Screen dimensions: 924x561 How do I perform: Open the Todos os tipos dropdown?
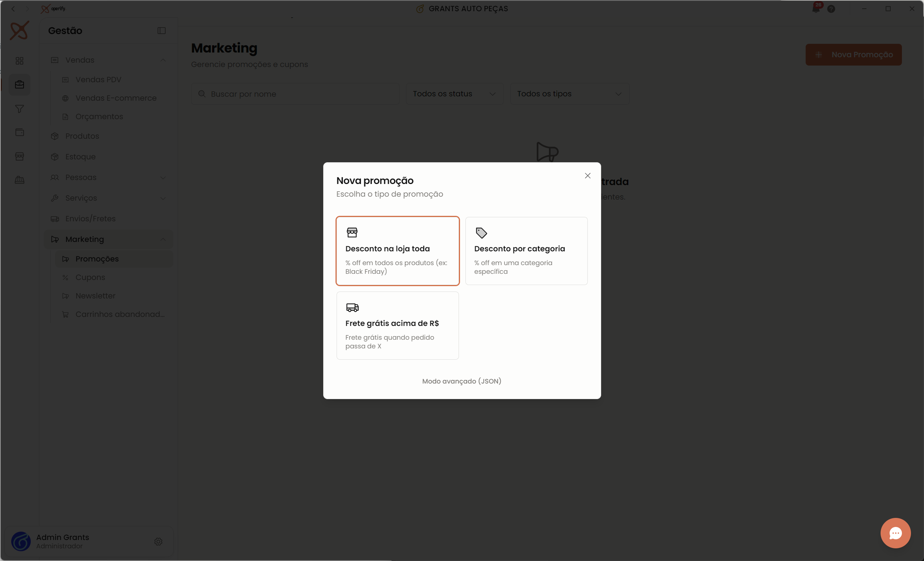(x=570, y=94)
